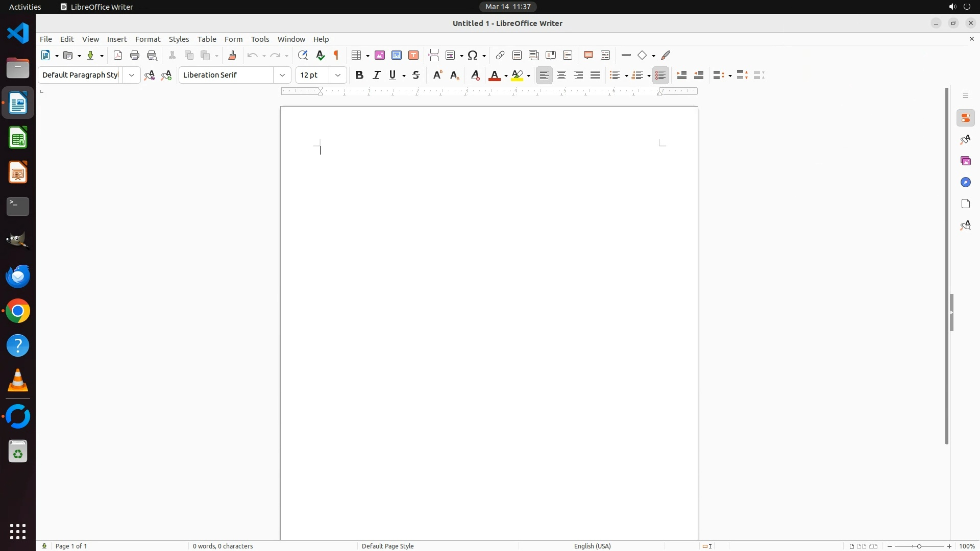Expand the paragraph style dropdown
Screen dimensions: 980x551
[132, 76]
